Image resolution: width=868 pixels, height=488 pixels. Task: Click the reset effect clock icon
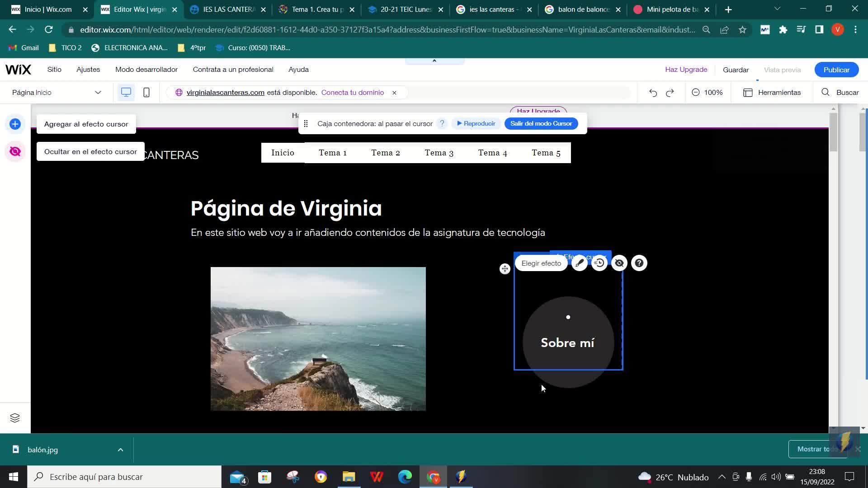click(599, 263)
